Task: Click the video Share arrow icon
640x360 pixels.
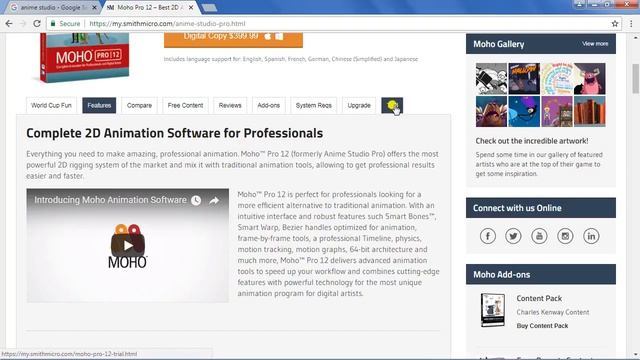Action: pos(214,200)
